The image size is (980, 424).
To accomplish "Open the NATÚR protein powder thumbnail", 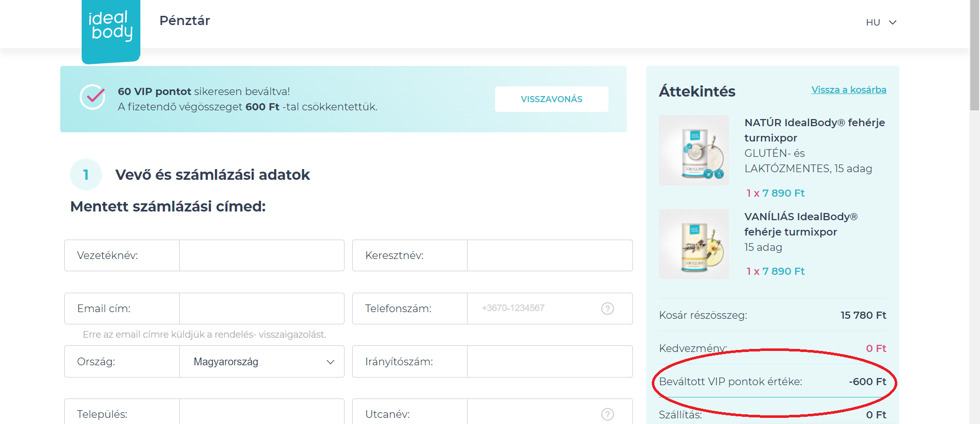I will pyautogui.click(x=694, y=150).
